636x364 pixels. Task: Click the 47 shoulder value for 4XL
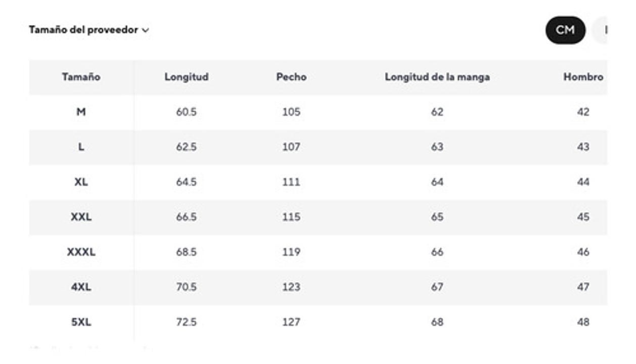(583, 287)
